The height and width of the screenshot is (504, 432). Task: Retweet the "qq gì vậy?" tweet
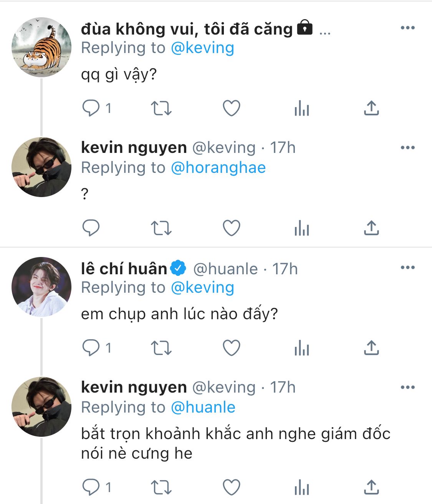tap(161, 108)
